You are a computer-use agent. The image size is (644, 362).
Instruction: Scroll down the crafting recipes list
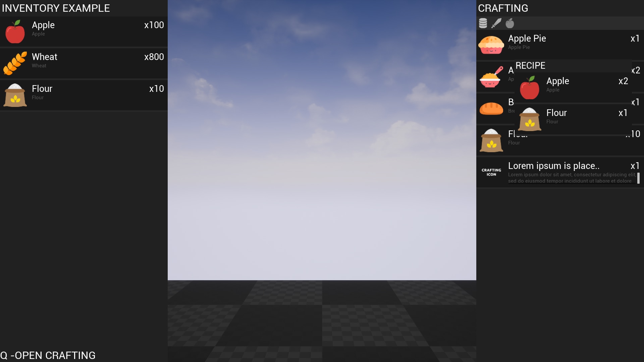point(641,181)
